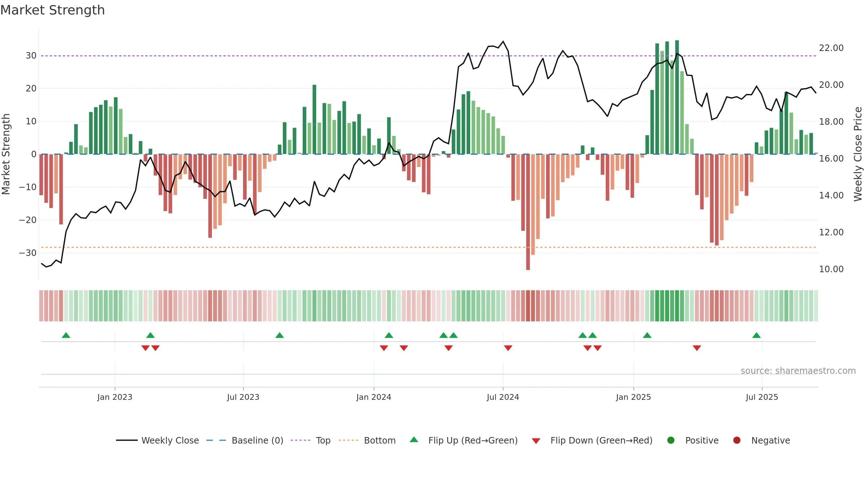This screenshot has width=868, height=488.
Task: Click the tallest green bar in late 2023
Action: click(x=314, y=119)
